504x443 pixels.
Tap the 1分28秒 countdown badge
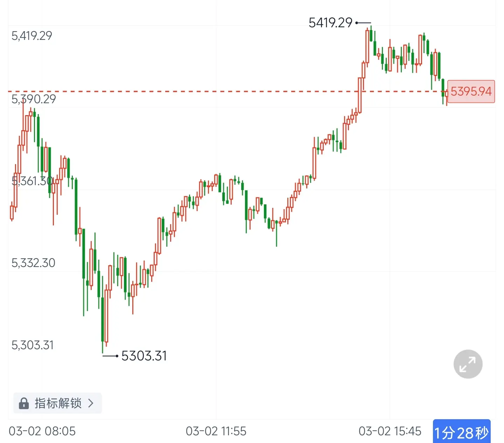click(x=462, y=432)
